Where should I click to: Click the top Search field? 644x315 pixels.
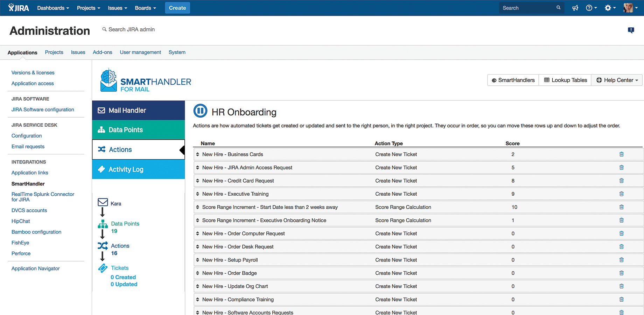coord(531,8)
